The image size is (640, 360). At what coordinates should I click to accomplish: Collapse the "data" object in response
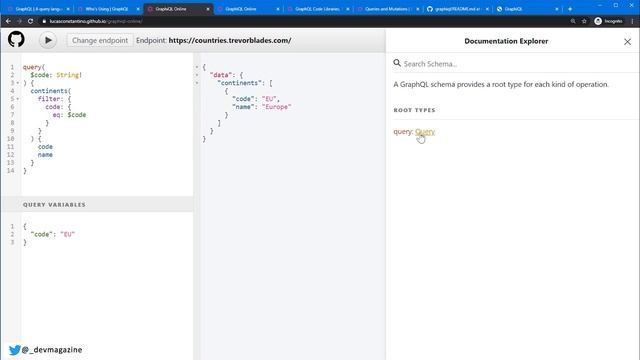197,75
